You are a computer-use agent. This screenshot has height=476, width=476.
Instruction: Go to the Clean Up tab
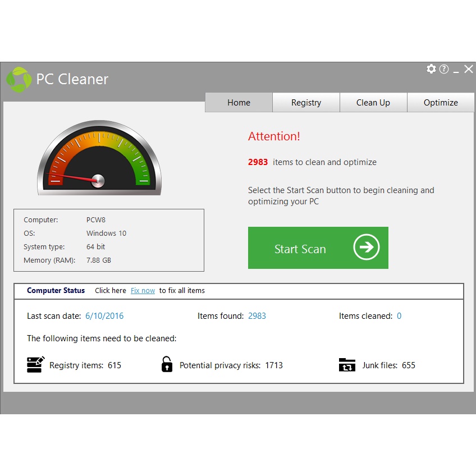pyautogui.click(x=373, y=103)
